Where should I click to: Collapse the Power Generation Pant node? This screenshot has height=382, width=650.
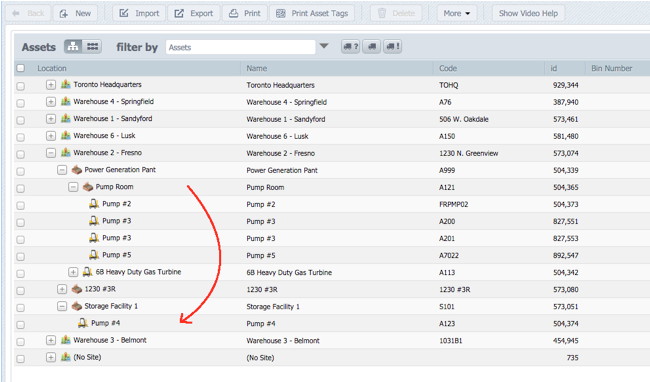coord(62,170)
